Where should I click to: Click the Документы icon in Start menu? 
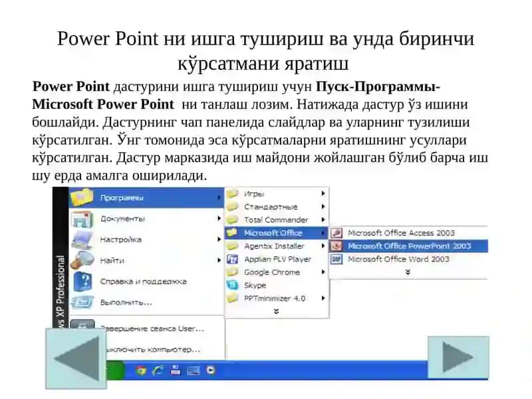click(x=82, y=219)
